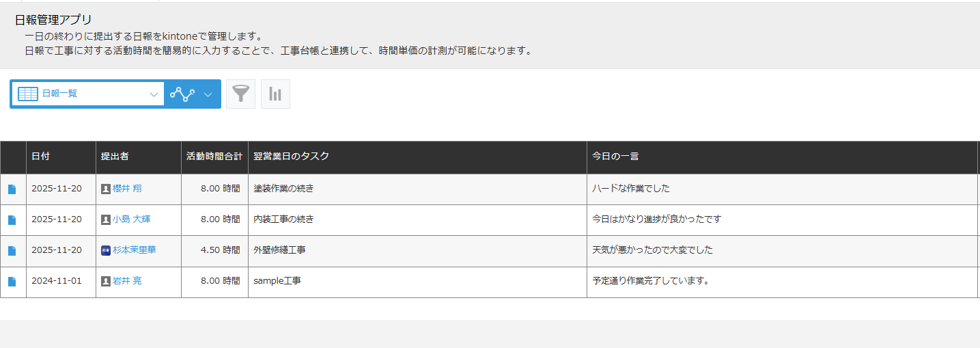Open the bar chart aggregate icon
The width and height of the screenshot is (980, 348).
pyautogui.click(x=275, y=94)
